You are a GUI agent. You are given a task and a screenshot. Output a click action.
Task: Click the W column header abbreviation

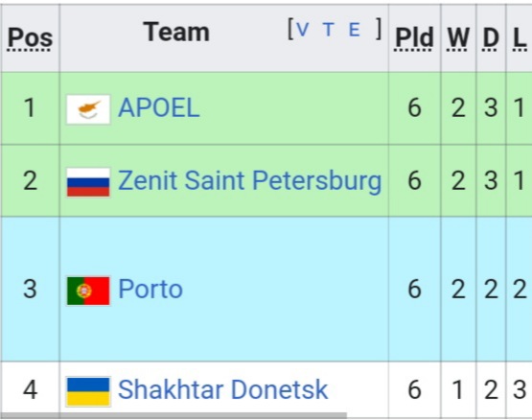tap(458, 37)
